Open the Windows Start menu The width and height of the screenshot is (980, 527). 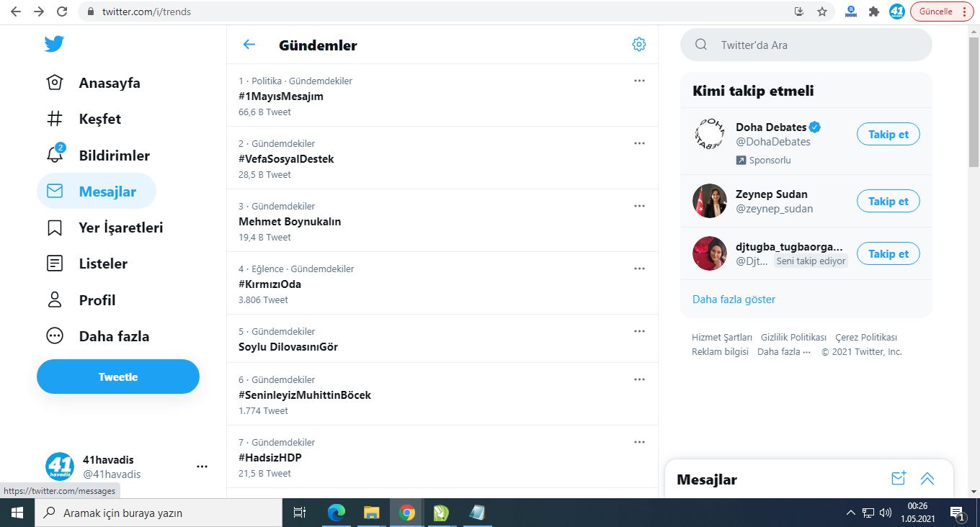coord(17,513)
